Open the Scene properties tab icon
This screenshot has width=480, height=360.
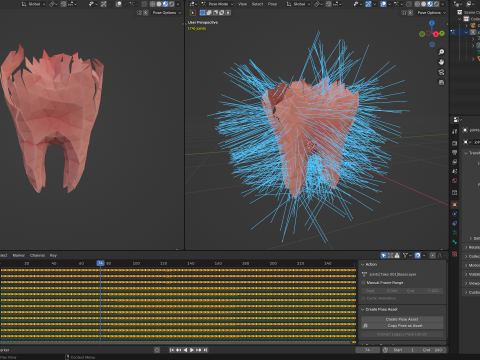455,171
